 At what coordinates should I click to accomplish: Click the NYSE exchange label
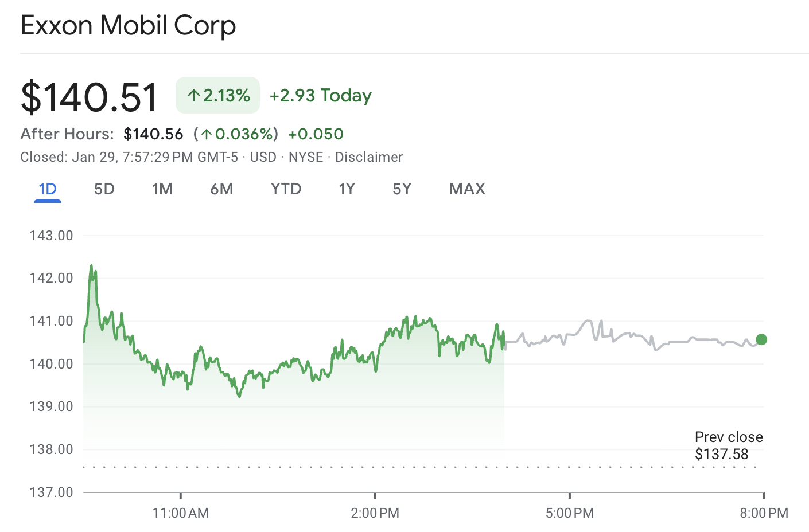tap(306, 157)
